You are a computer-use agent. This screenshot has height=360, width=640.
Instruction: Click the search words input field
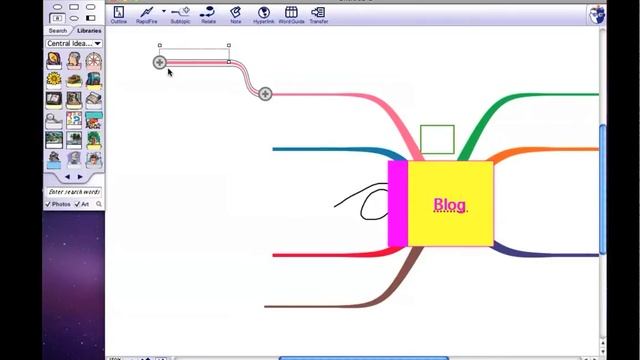(x=73, y=192)
